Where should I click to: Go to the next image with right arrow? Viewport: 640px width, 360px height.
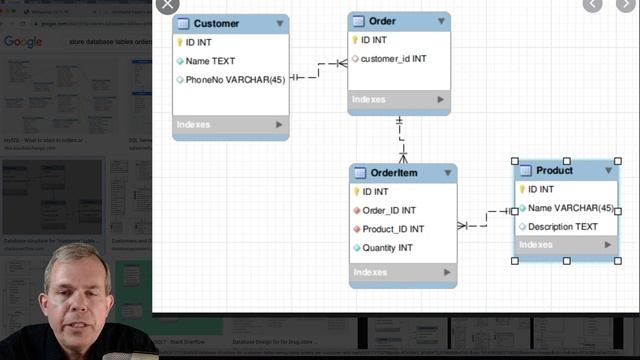coord(626,4)
